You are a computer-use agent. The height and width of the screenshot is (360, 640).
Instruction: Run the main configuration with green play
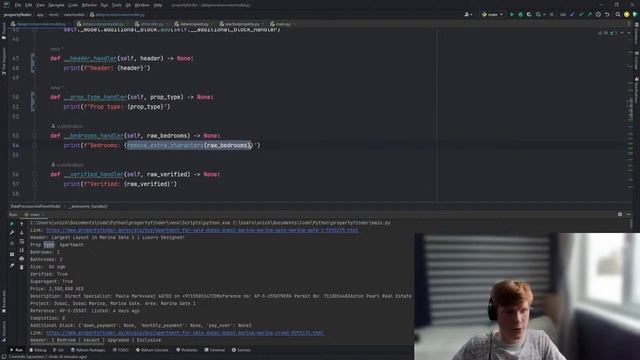coord(512,14)
